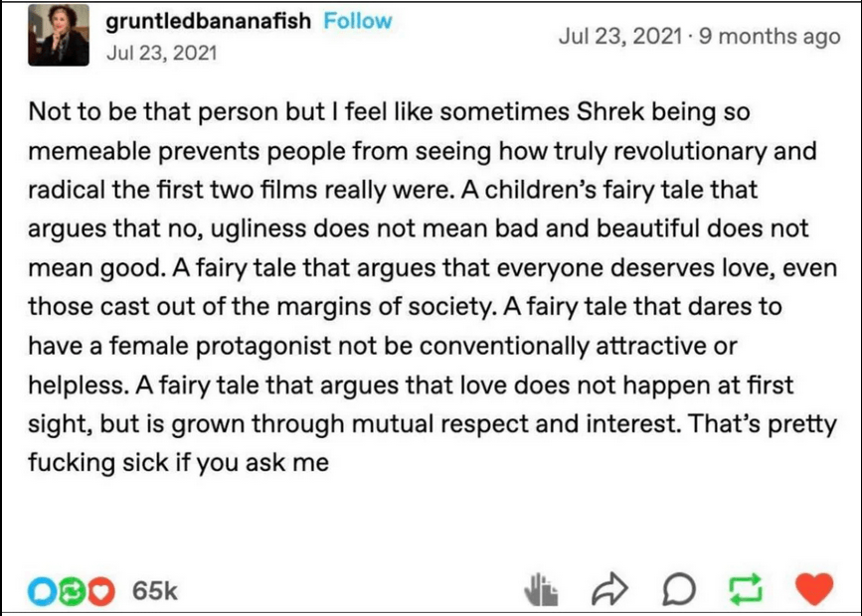Click the red heart like icon

(x=815, y=589)
